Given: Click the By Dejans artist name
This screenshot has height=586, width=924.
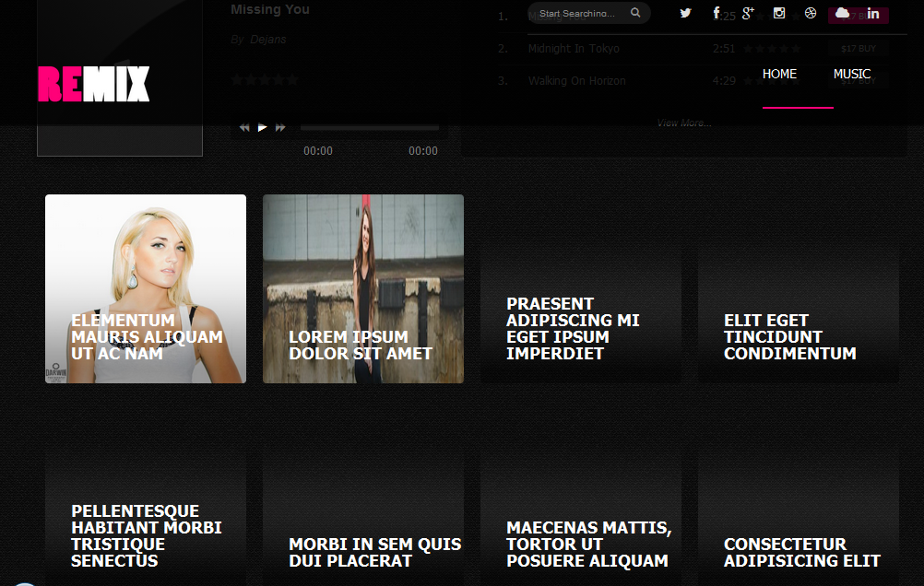Looking at the screenshot, I should click(259, 40).
